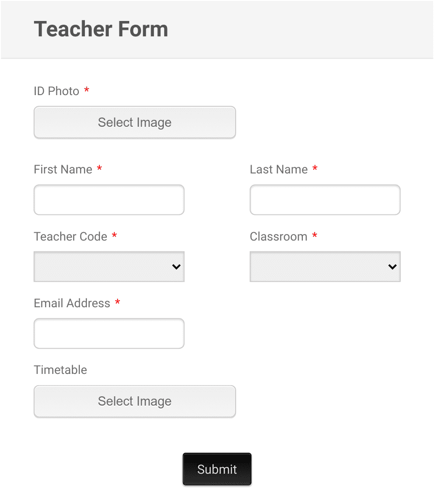Click the Last Name label

tap(279, 169)
